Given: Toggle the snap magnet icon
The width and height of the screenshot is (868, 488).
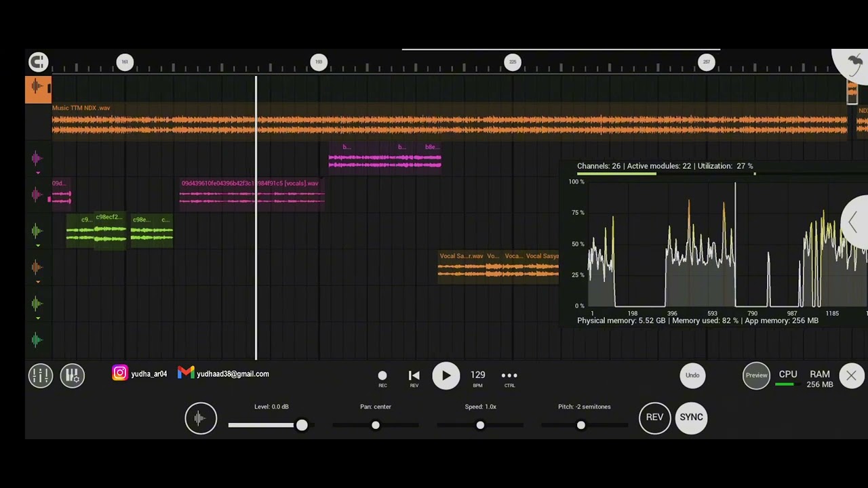Looking at the screenshot, I should pyautogui.click(x=38, y=62).
